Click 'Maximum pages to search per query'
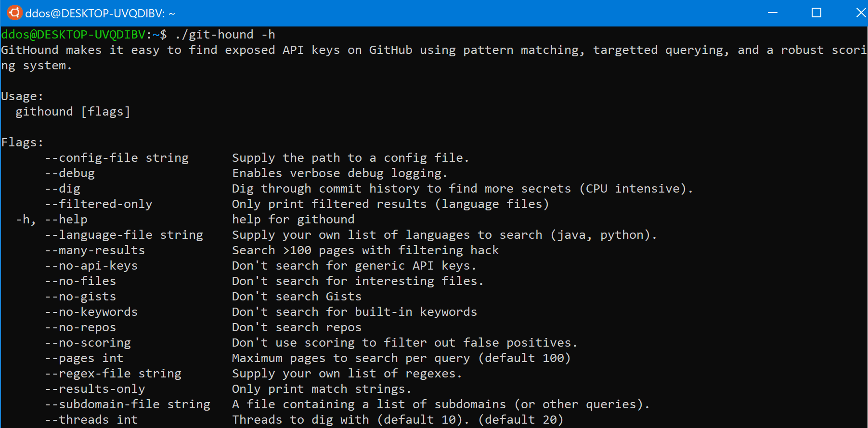This screenshot has width=868, height=428. tap(401, 358)
